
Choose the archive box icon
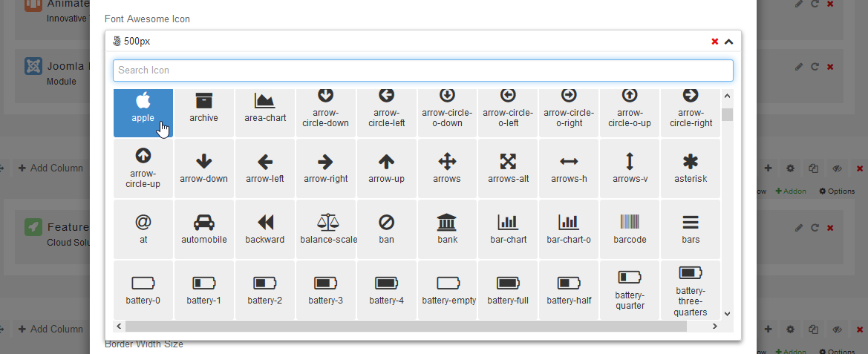click(203, 108)
